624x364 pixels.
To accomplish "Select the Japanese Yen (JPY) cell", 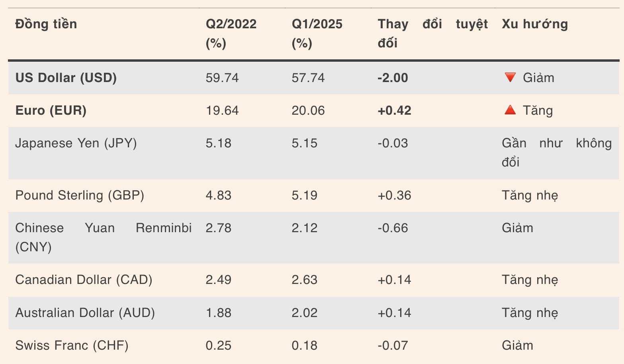I will coord(76,143).
